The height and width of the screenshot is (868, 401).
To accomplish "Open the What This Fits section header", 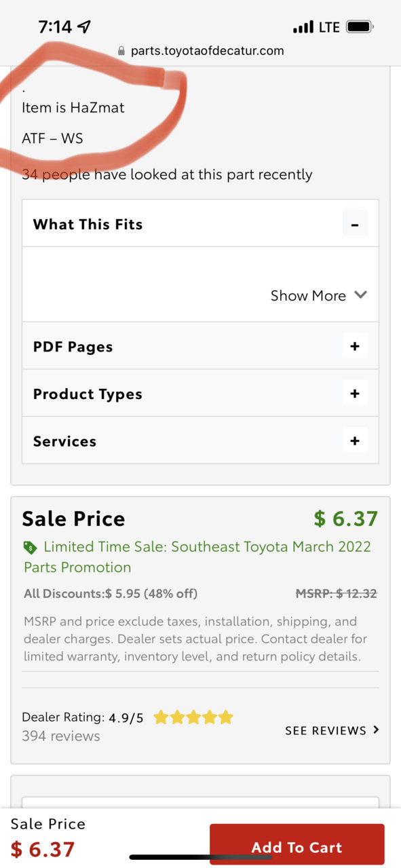I will [x=200, y=223].
